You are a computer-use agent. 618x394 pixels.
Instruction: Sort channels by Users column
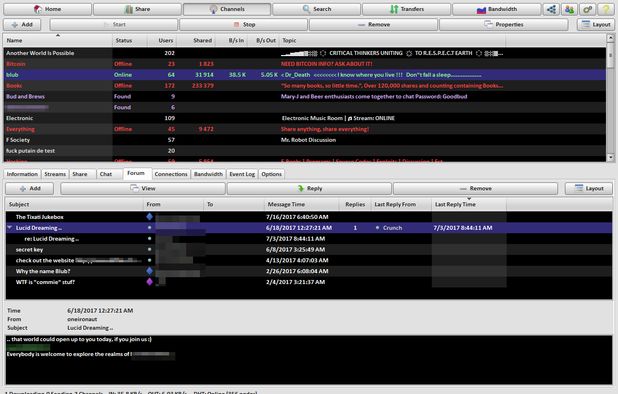pyautogui.click(x=162, y=40)
